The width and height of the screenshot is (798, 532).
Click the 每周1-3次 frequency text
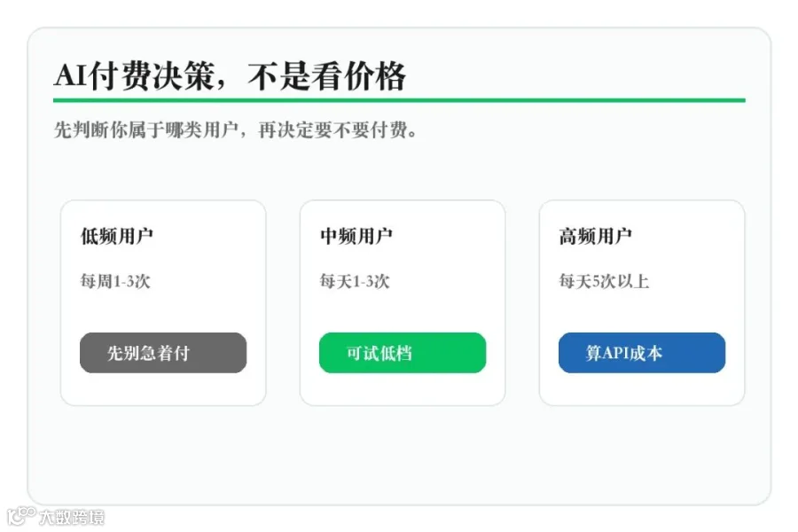coord(115,281)
